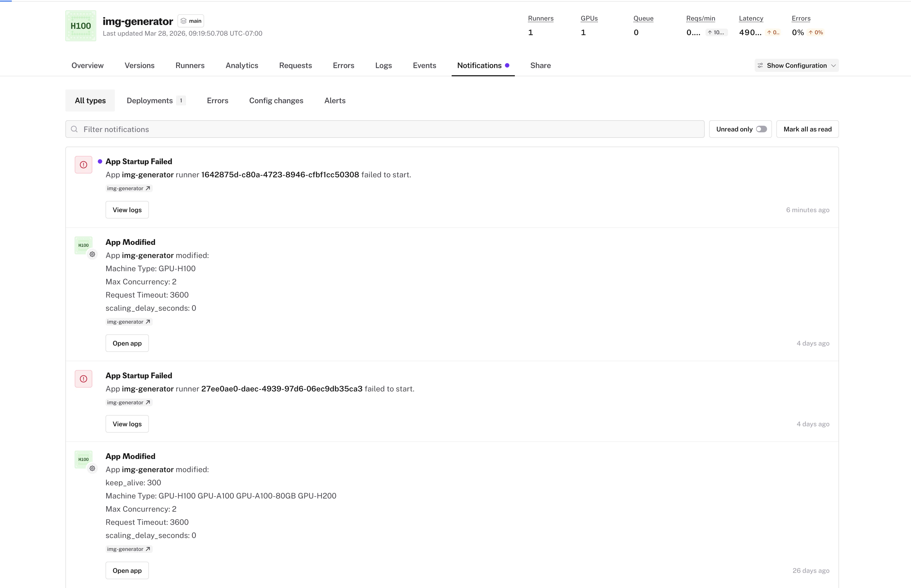The image size is (911, 588).
Task: Open the Events tab
Action: tap(424, 65)
